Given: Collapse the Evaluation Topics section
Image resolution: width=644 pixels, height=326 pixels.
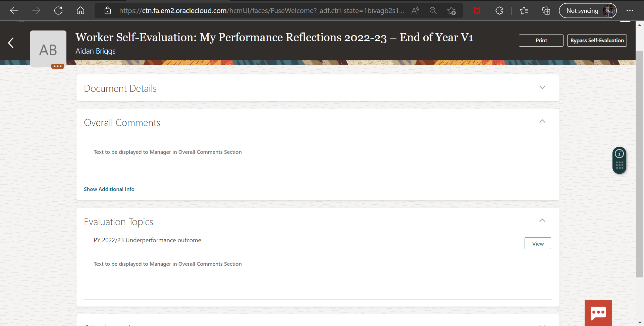Looking at the screenshot, I should coord(542,220).
